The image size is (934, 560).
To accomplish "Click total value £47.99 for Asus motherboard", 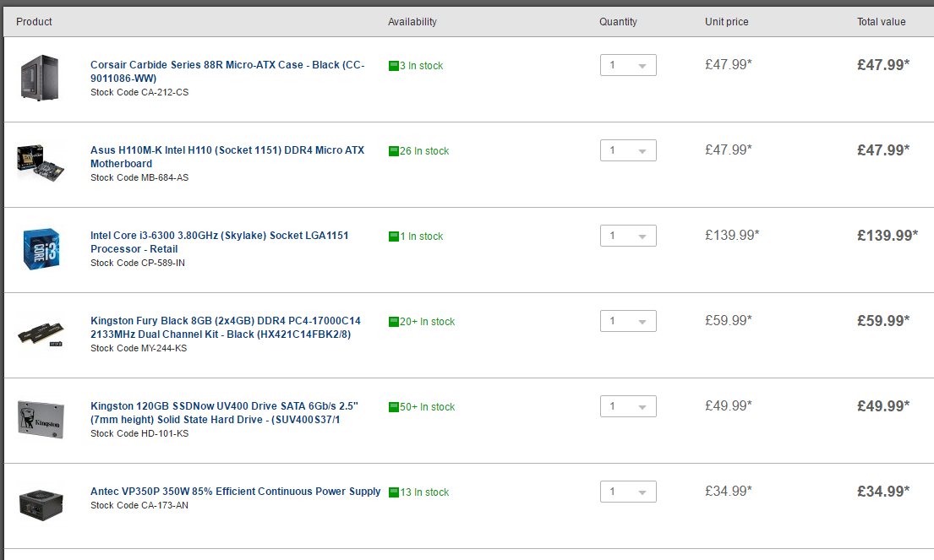I will coord(883,150).
